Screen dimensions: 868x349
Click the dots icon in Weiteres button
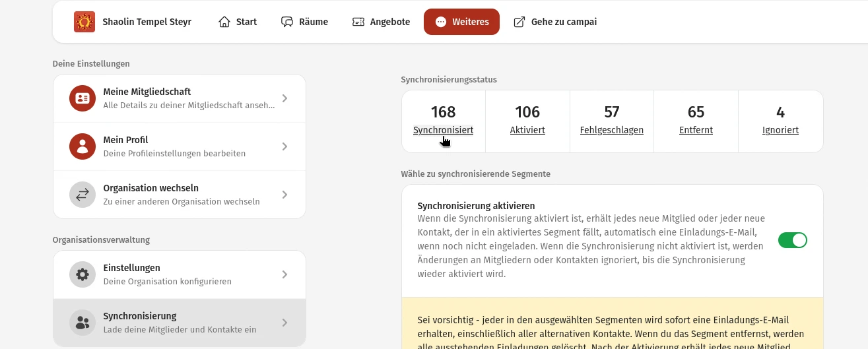(x=441, y=22)
